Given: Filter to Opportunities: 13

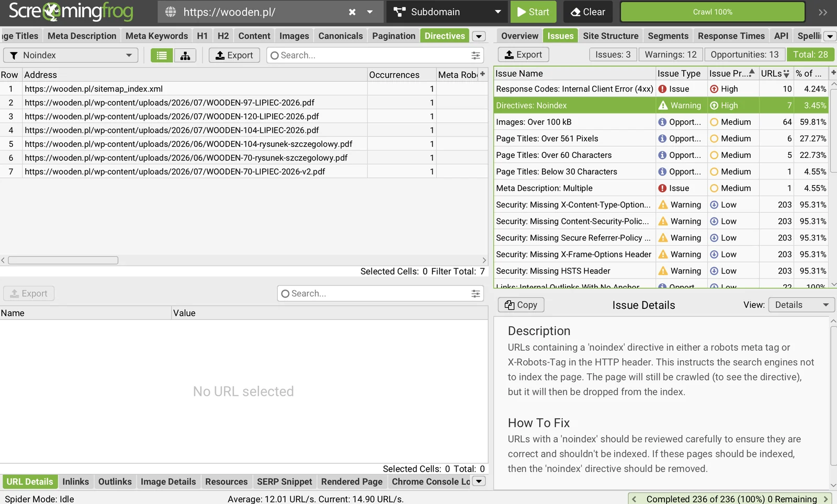Looking at the screenshot, I should [x=744, y=54].
